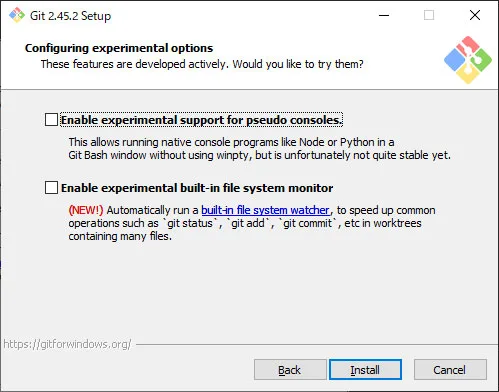Viewport: 499px width, 392px height.
Task: Click the 'Would you like to try them?' subtitle
Action: 298,64
